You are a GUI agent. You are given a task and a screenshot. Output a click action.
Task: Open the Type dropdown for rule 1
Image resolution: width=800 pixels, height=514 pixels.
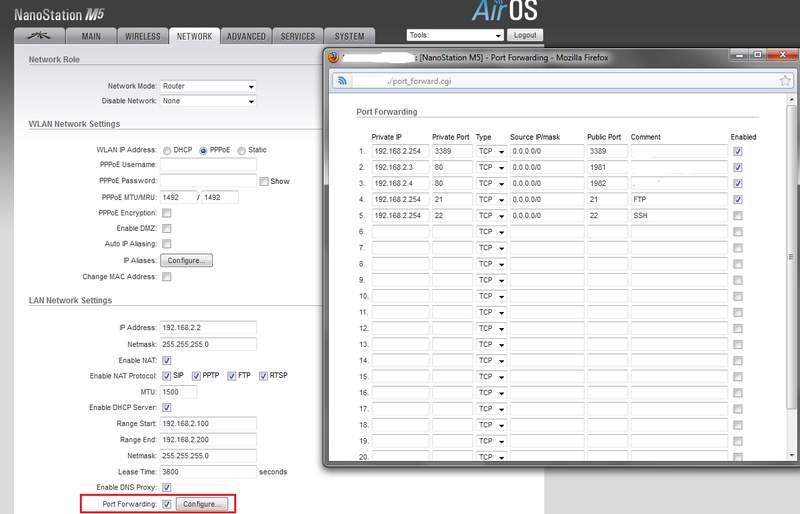(492, 152)
